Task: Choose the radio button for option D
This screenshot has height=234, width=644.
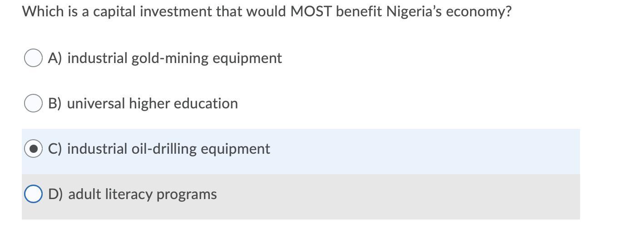Action: 33,194
